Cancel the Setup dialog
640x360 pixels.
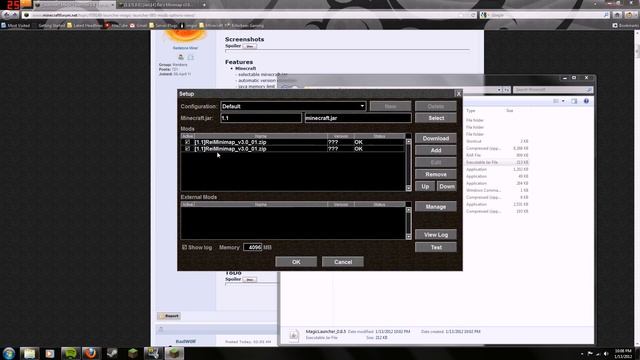point(343,262)
